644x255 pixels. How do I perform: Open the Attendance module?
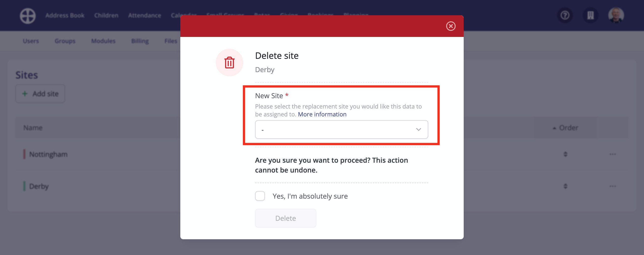pyautogui.click(x=144, y=16)
